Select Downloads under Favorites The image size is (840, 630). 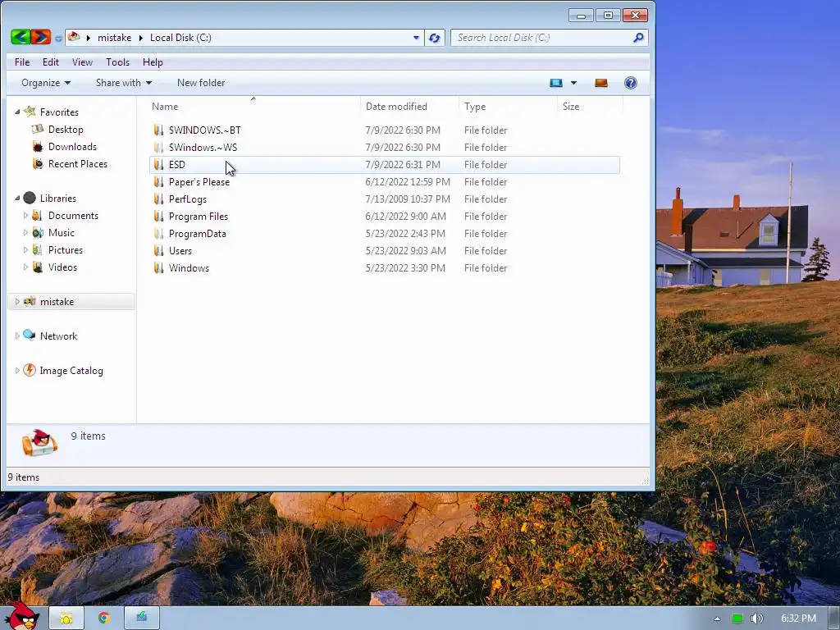72,146
